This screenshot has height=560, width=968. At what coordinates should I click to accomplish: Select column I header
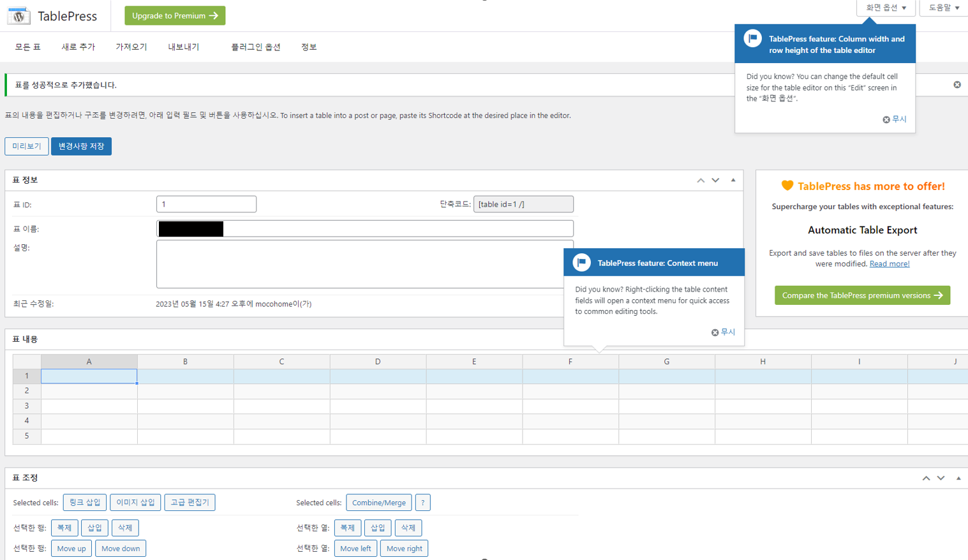coord(860,362)
